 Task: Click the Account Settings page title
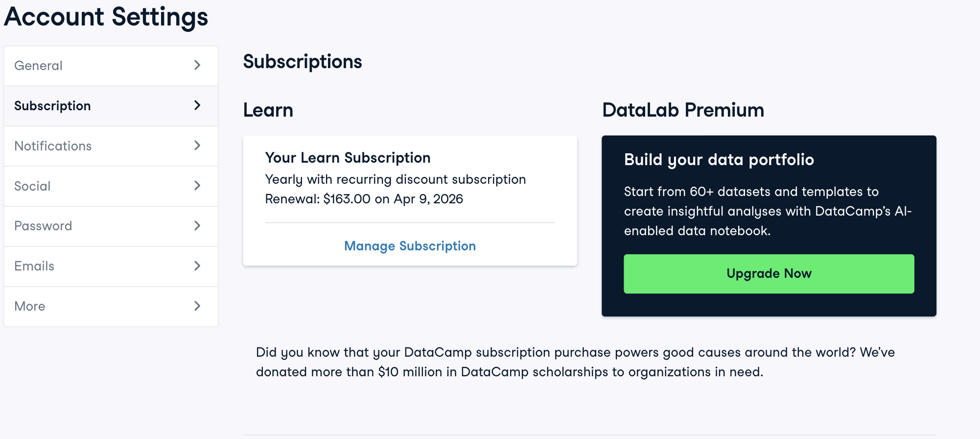tap(106, 17)
